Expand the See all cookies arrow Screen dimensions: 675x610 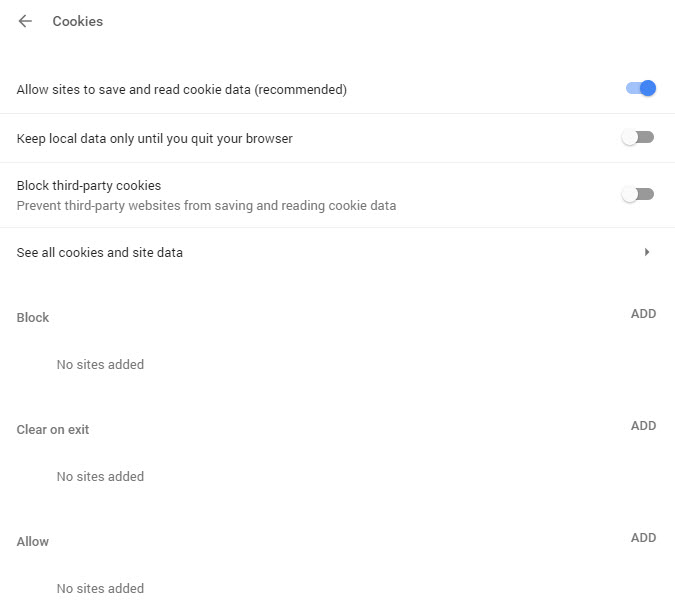point(647,252)
